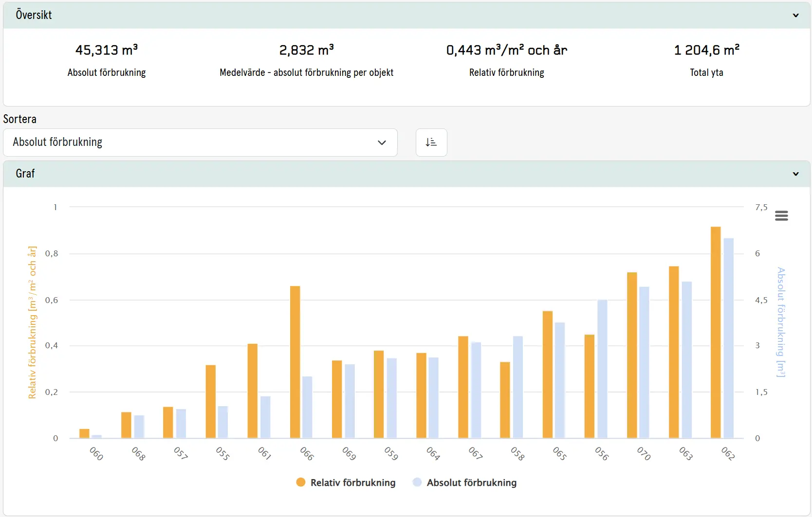The image size is (812, 517).
Task: Toggle Relativ förbrukning series in legend
Action: tap(346, 482)
